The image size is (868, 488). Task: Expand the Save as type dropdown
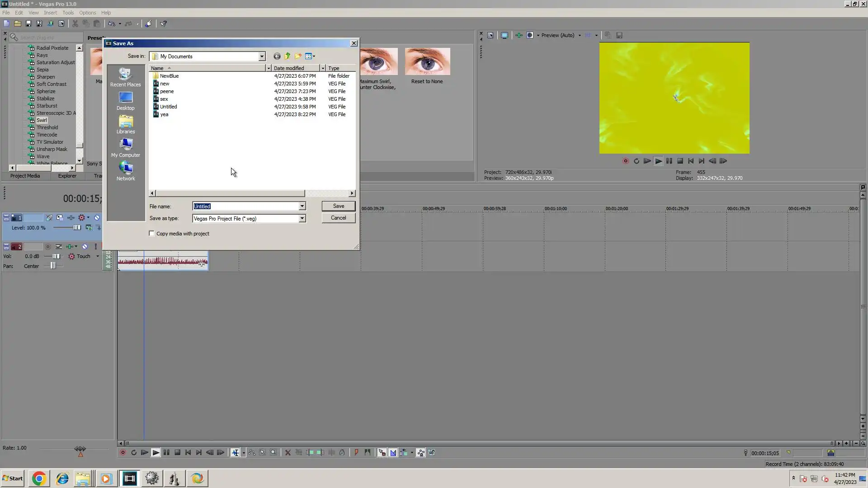tap(302, 219)
